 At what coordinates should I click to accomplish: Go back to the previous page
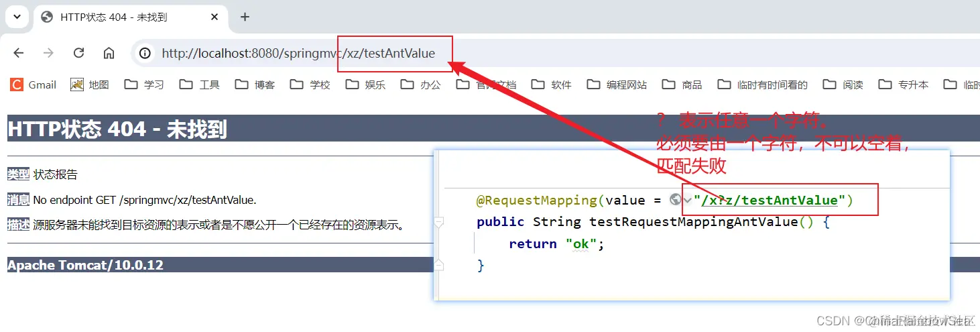click(x=18, y=53)
